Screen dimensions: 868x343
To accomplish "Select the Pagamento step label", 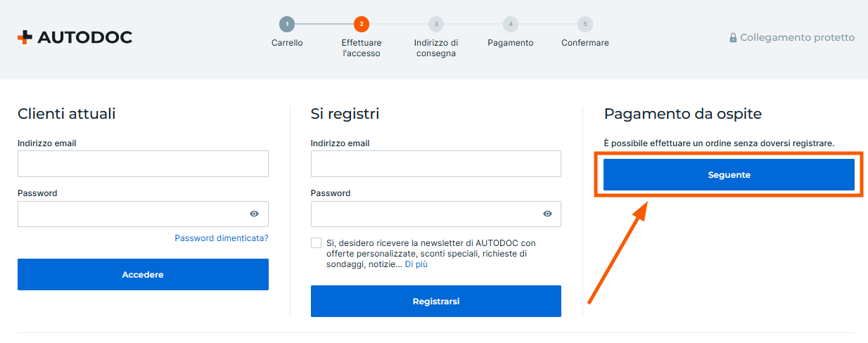I will tap(511, 43).
